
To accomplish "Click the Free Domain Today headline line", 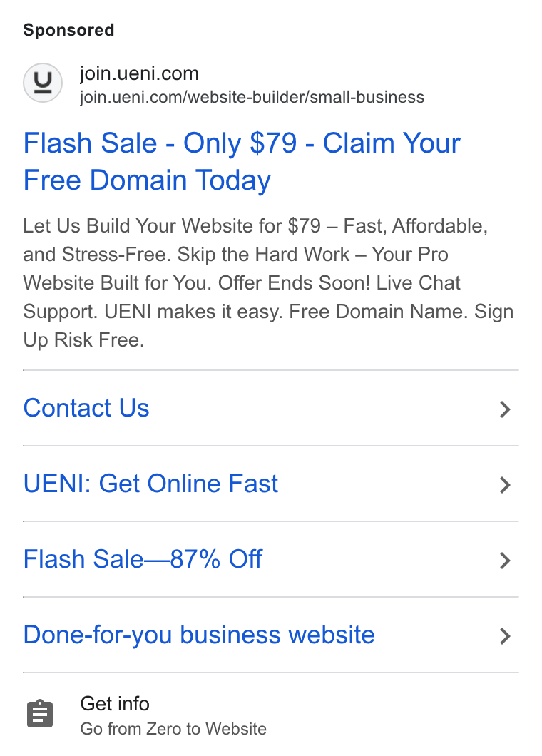I will (x=147, y=181).
